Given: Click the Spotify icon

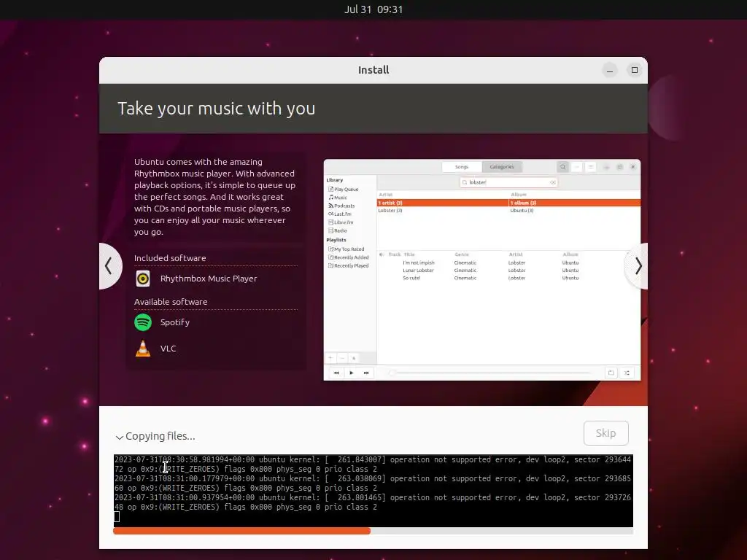Looking at the screenshot, I should [143, 322].
